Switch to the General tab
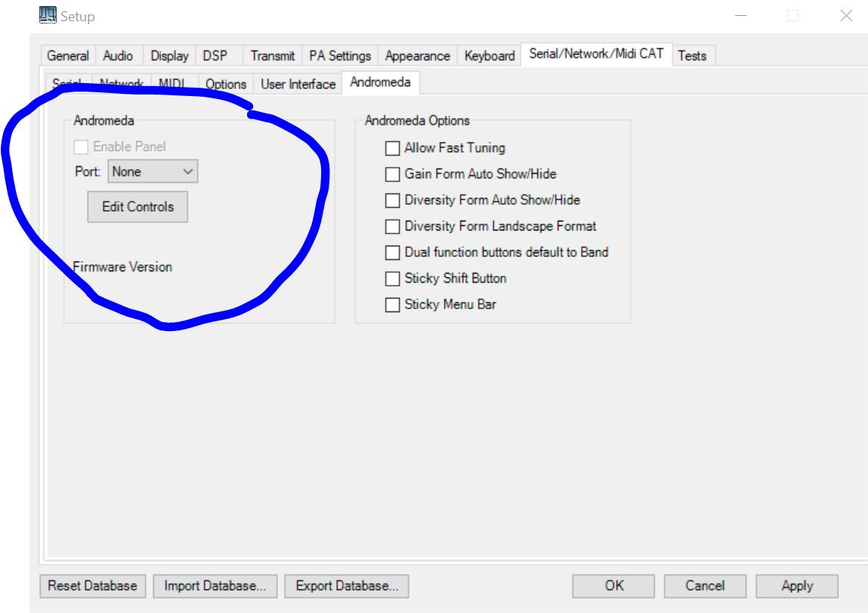Image resolution: width=868 pixels, height=613 pixels. pyautogui.click(x=67, y=56)
